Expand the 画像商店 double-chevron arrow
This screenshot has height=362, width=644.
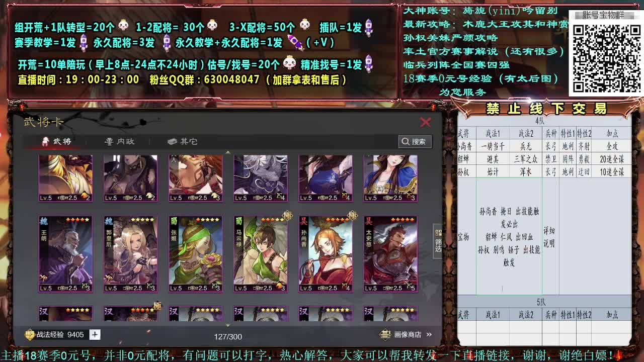click(x=429, y=334)
